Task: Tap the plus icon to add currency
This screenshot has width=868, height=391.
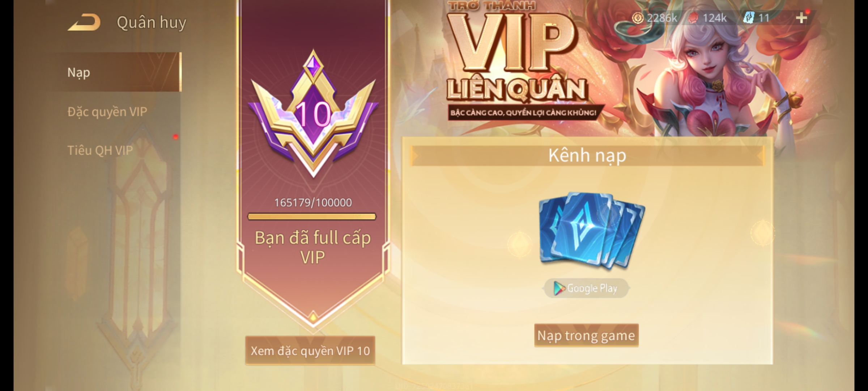Action: click(x=801, y=18)
